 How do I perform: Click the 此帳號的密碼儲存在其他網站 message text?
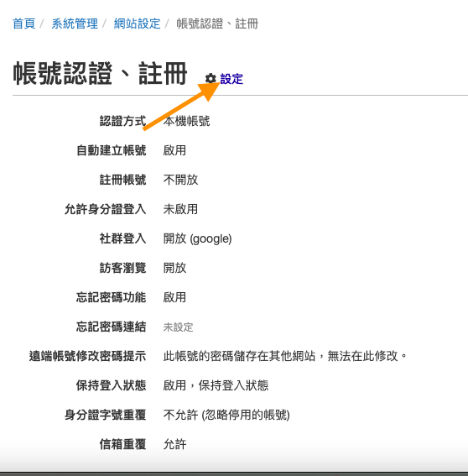285,356
